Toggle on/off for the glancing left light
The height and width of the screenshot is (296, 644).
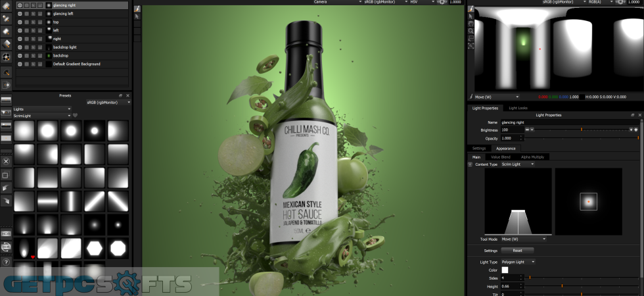coord(19,14)
